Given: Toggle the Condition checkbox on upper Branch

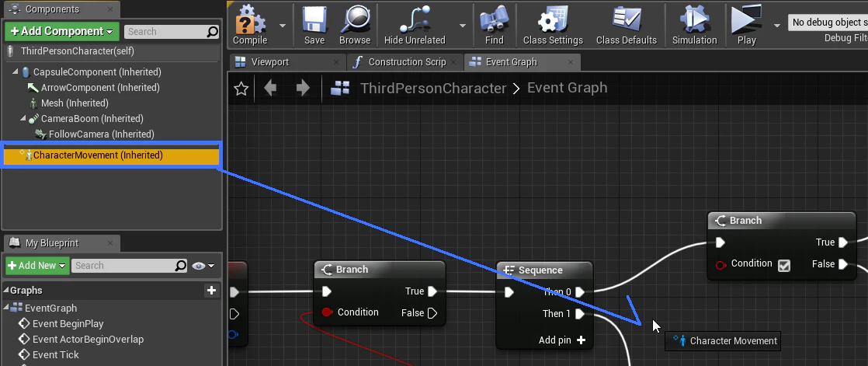Looking at the screenshot, I should [x=784, y=265].
